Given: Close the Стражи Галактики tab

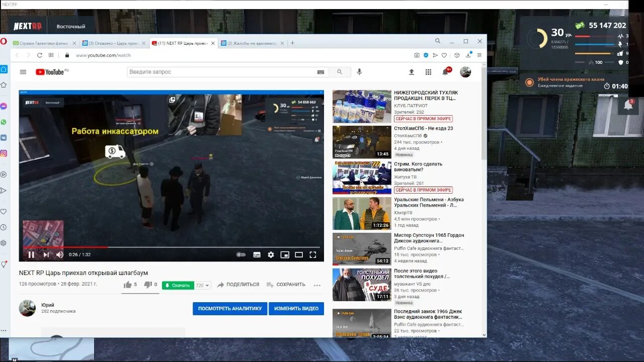Looking at the screenshot, I should point(74,43).
